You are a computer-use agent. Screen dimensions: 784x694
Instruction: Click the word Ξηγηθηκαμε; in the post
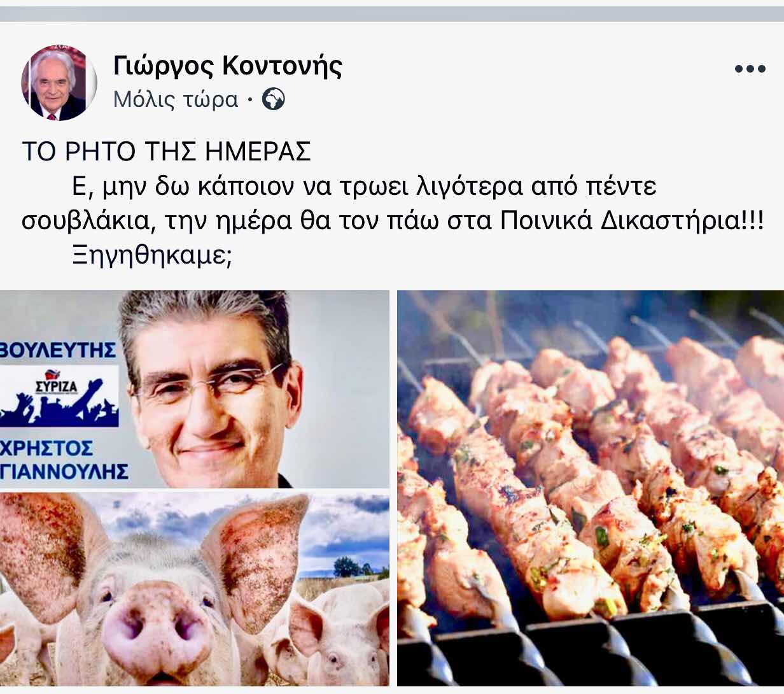[x=151, y=255]
